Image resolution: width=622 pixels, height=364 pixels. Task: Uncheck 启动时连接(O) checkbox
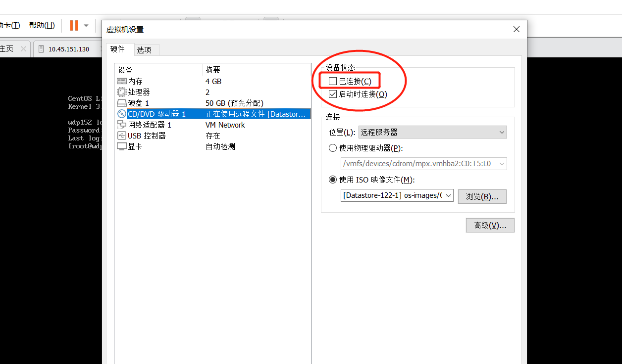coord(333,94)
